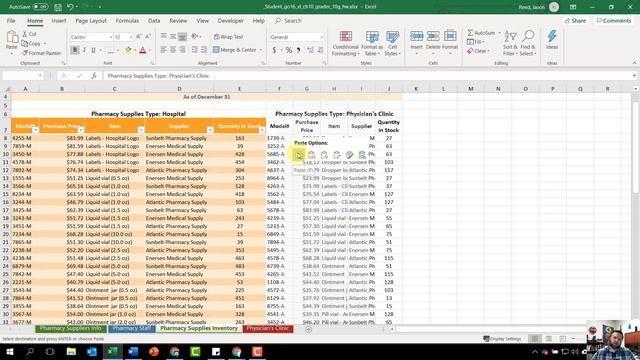This screenshot has width=640, height=360.
Task: Switch to the Page Layout ribbon tab
Action: click(91, 20)
